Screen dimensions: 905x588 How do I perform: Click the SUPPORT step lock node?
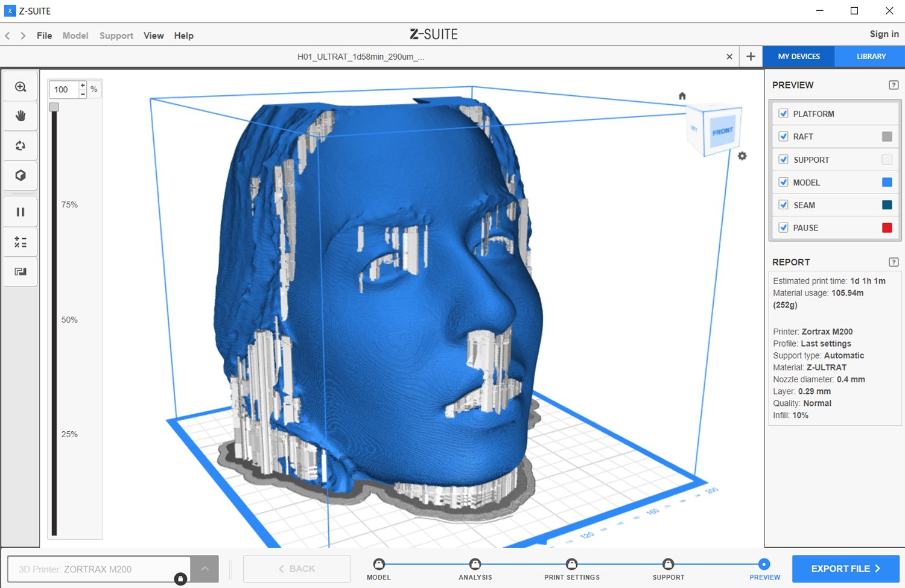pos(668,564)
